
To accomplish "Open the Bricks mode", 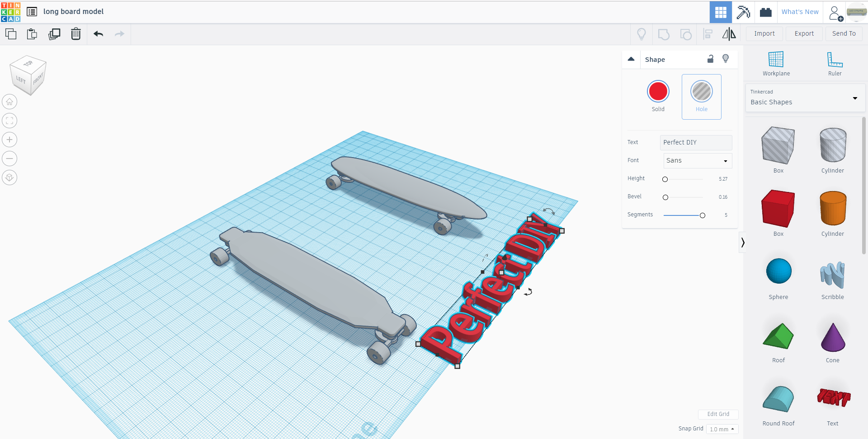I will (x=766, y=12).
